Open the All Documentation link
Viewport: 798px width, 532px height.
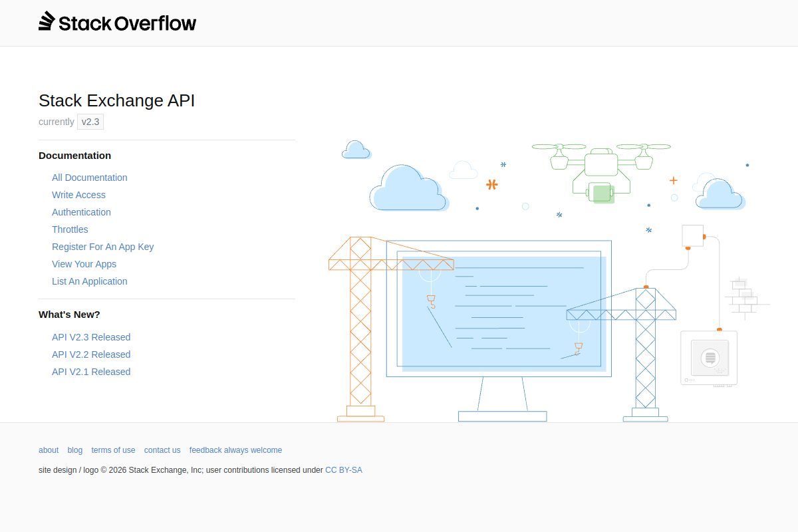[90, 178]
